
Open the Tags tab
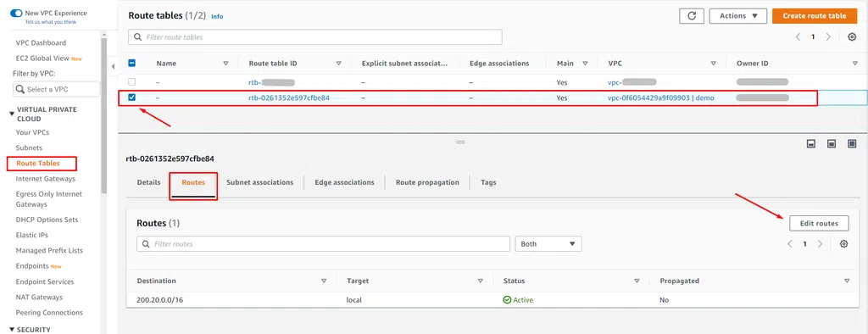point(488,182)
